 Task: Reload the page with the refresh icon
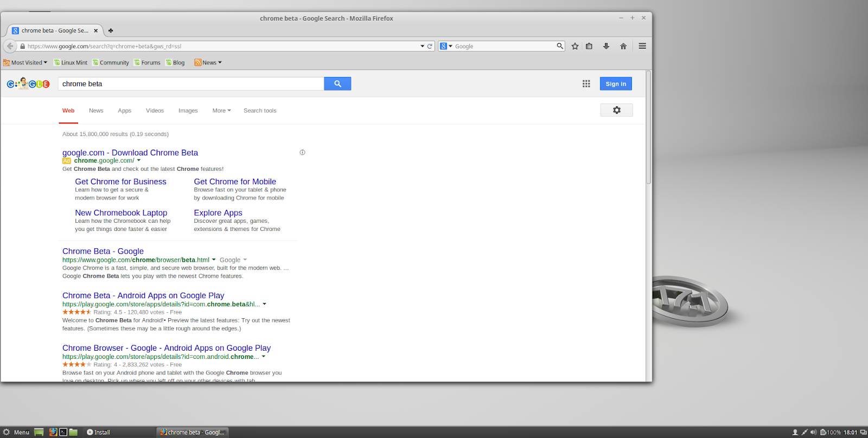(430, 46)
